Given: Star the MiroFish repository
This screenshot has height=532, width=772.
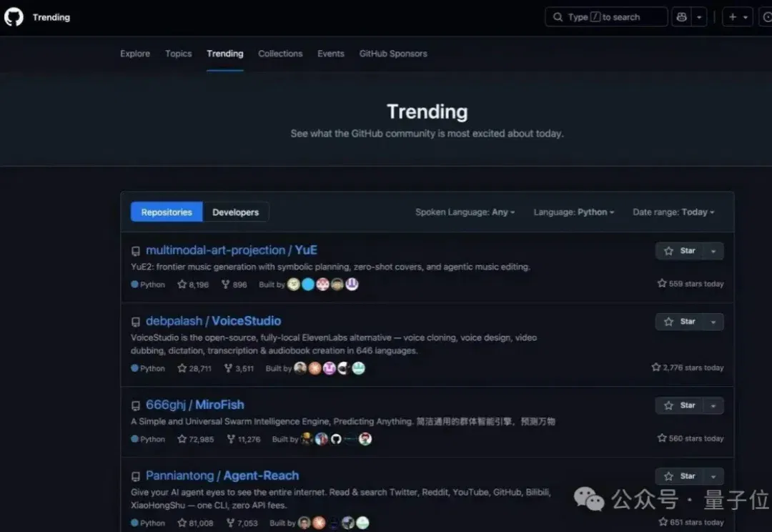Looking at the screenshot, I should (x=680, y=405).
